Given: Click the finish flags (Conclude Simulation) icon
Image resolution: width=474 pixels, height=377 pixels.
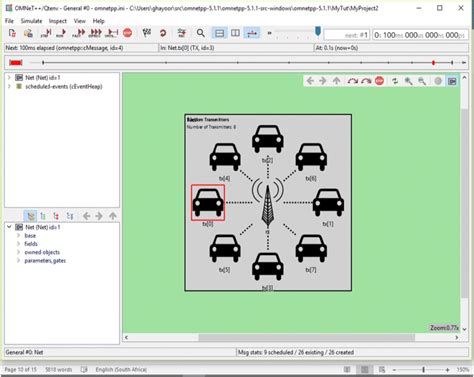Looking at the screenshot, I should pos(147,33).
